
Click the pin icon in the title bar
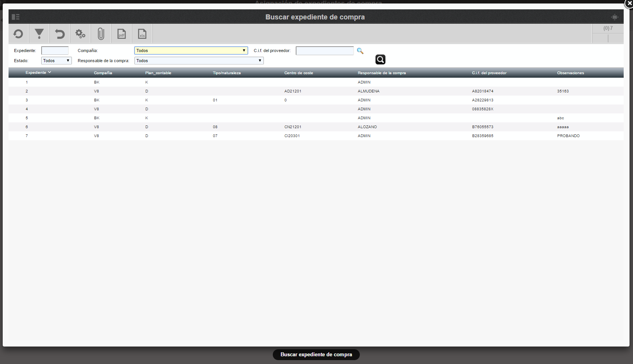[614, 17]
